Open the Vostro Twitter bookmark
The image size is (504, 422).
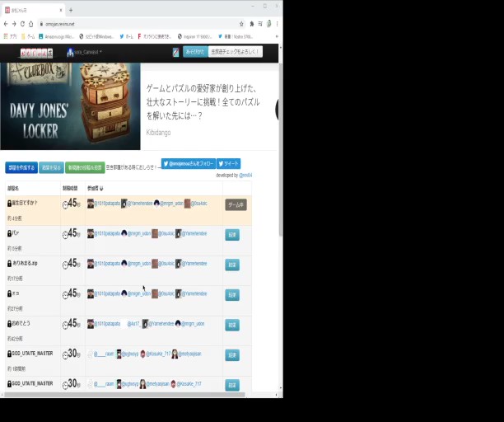click(x=236, y=36)
